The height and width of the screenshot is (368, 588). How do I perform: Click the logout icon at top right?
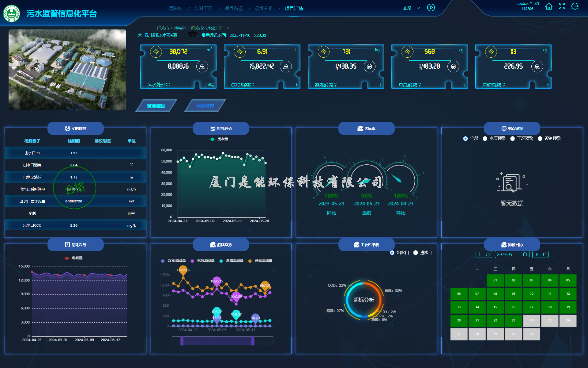pos(575,6)
